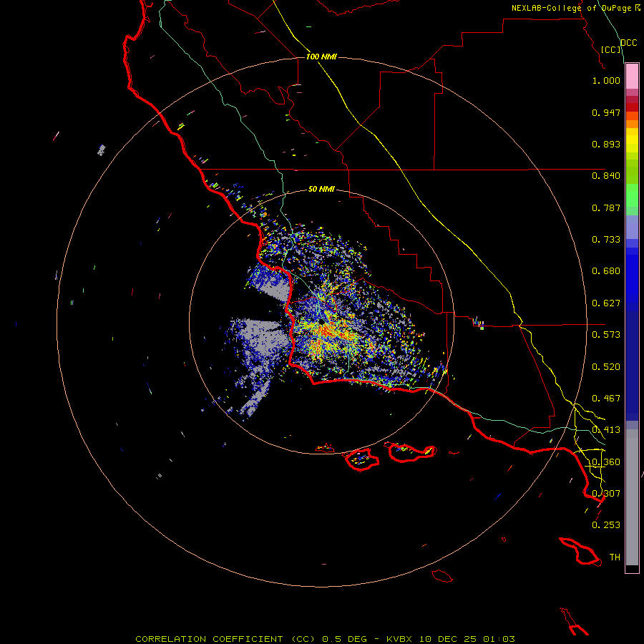Click the 50 NMI range ring label
The image size is (644, 644).
(321, 189)
